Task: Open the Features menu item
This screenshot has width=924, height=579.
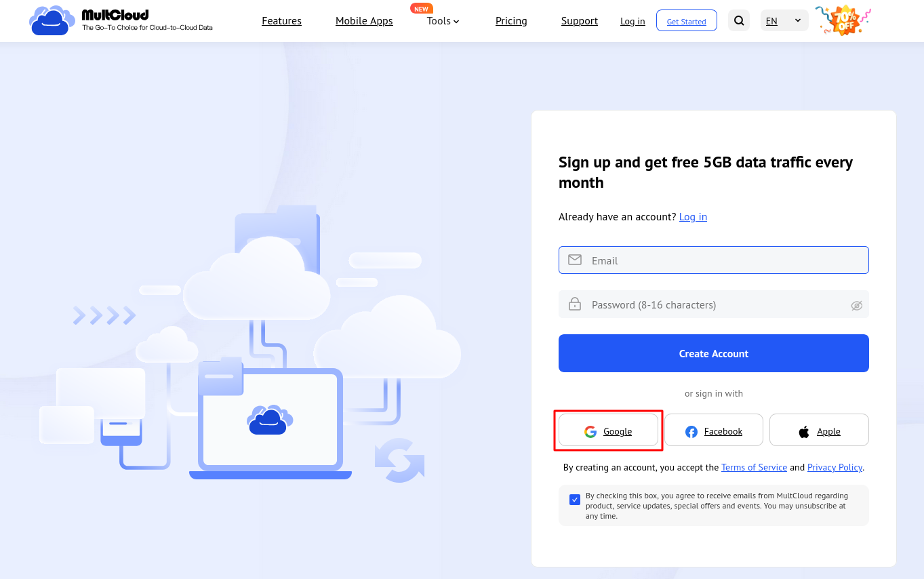Action: pos(281,21)
